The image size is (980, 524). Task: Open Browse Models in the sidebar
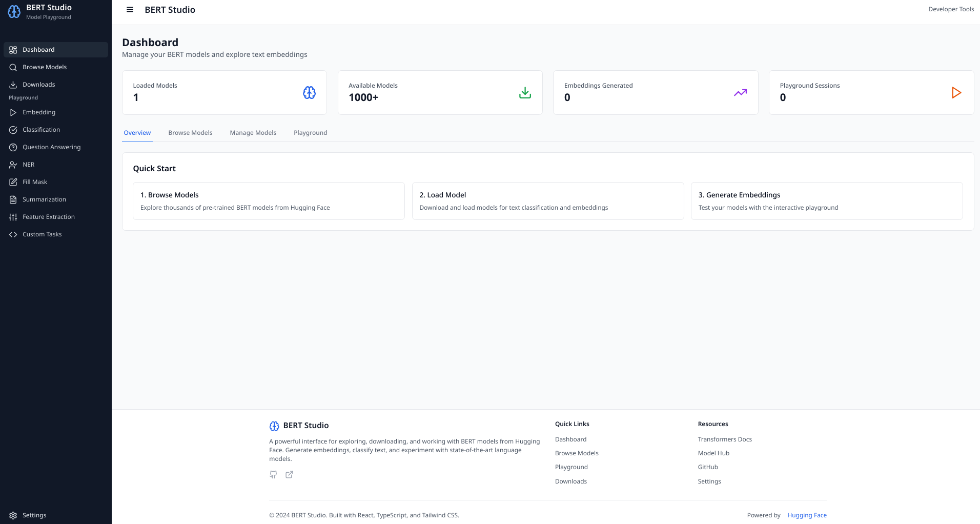(56, 67)
